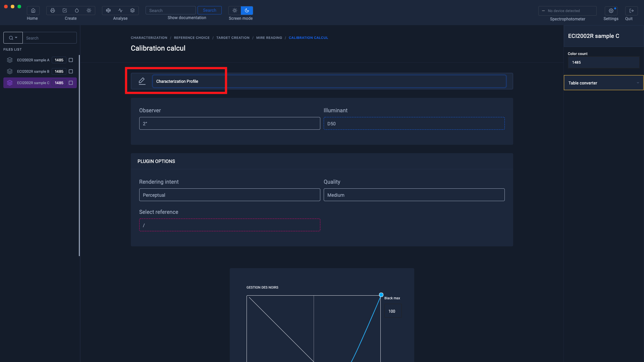This screenshot has width=644, height=362.
Task: Open the files search filter dropdown
Action: point(13,38)
